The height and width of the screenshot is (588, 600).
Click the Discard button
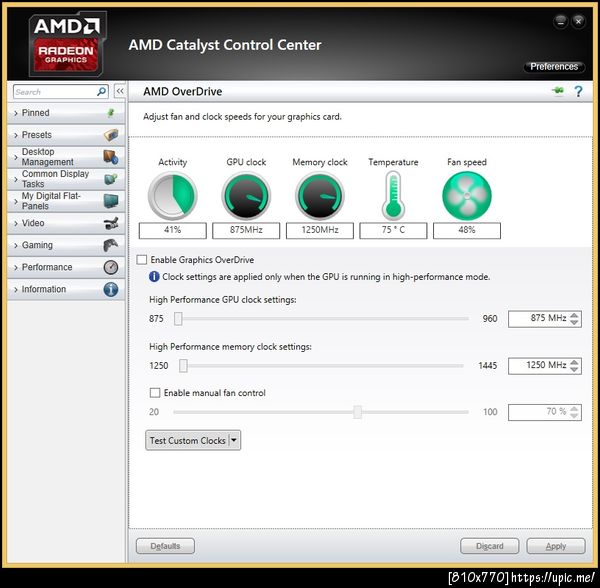(489, 546)
